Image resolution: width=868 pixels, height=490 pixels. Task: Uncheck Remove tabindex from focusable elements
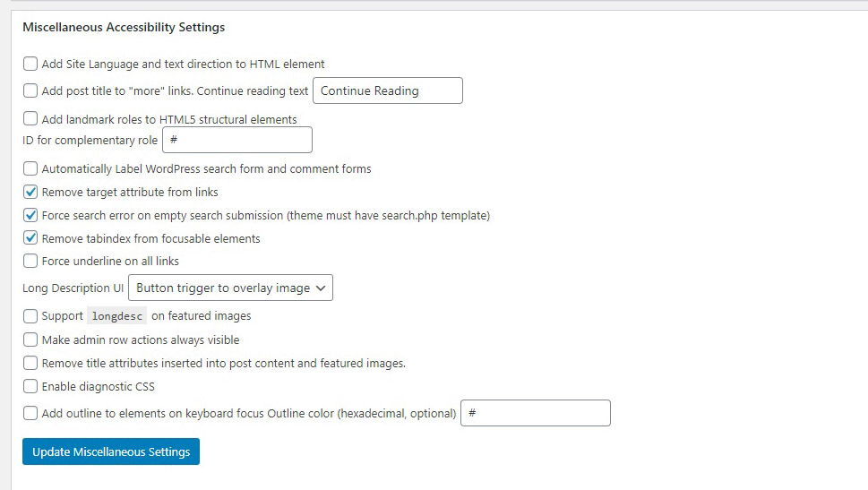coord(30,238)
